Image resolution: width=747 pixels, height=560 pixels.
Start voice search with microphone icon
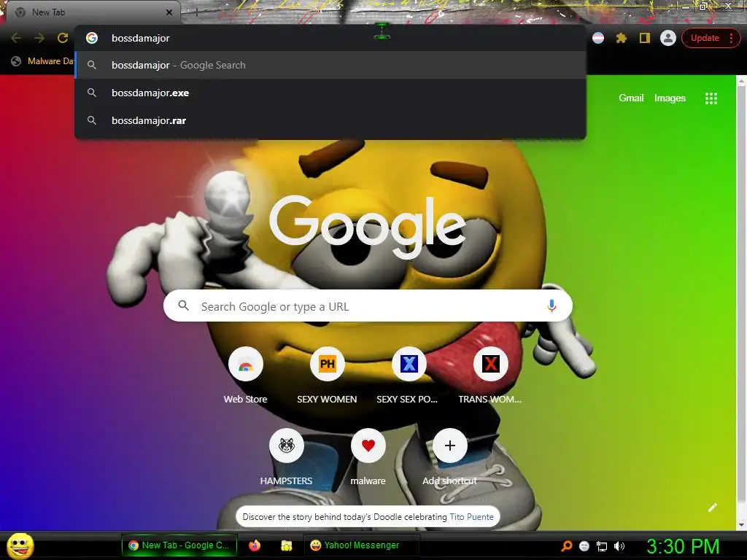click(x=551, y=306)
